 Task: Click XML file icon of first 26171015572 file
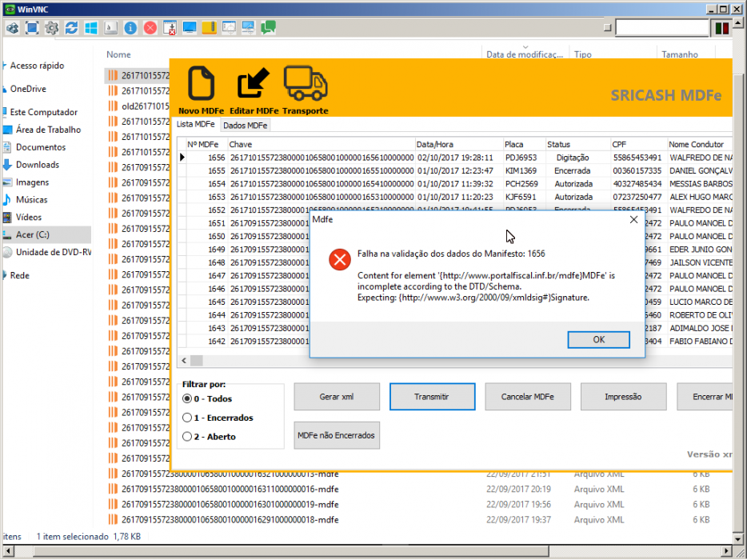[x=113, y=75]
